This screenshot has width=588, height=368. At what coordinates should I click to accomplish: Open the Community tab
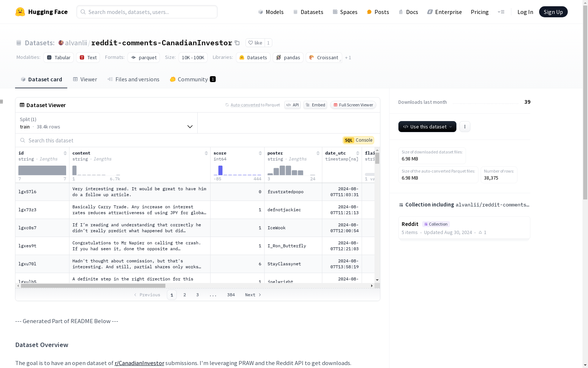193,79
